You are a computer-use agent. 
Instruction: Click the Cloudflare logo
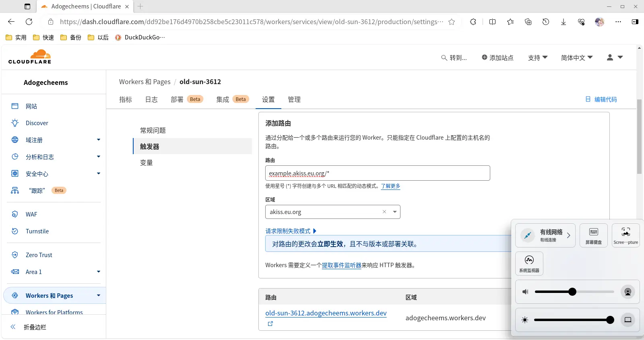pyautogui.click(x=30, y=57)
